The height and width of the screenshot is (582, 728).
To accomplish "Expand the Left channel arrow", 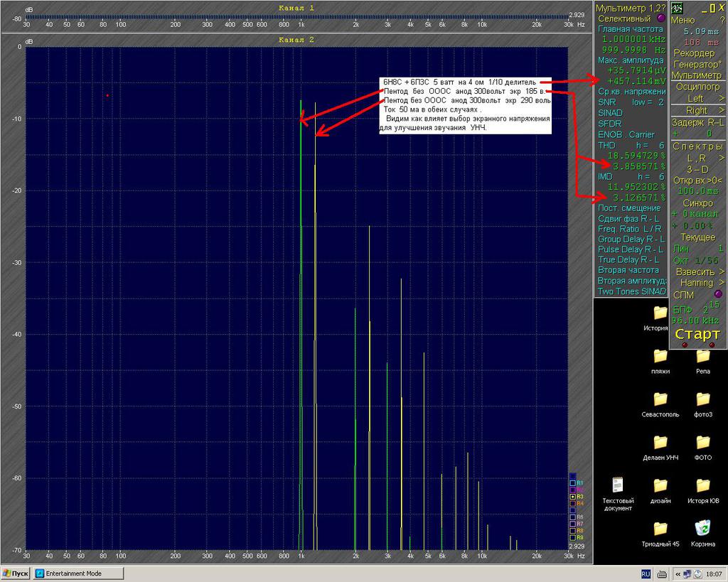I will (x=722, y=98).
